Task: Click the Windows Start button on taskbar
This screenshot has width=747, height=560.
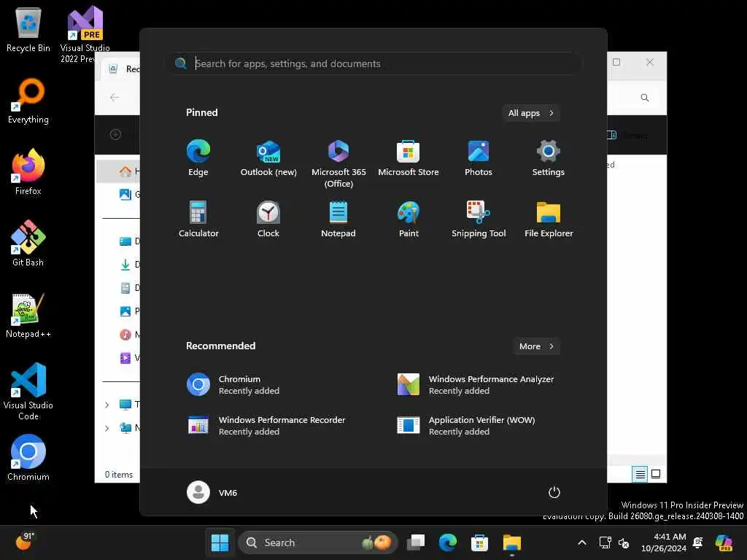Action: (220, 542)
